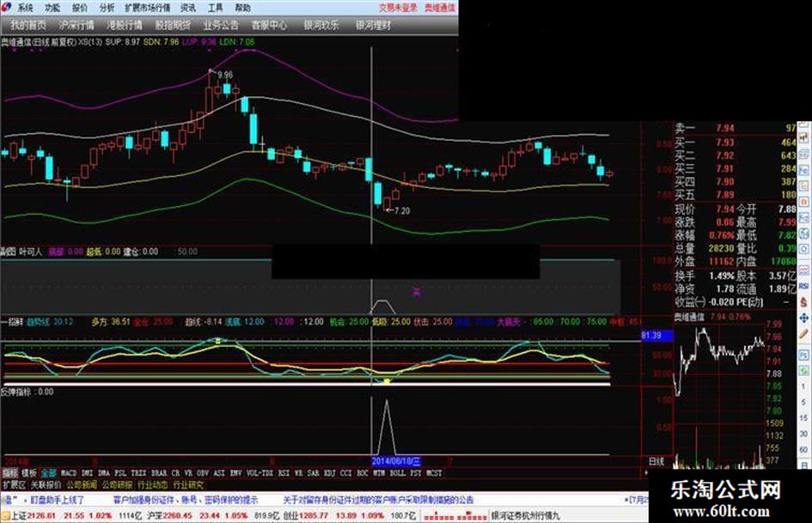This screenshot has height=523, width=812.
Task: Go to 我的首页 tab
Action: click(28, 25)
